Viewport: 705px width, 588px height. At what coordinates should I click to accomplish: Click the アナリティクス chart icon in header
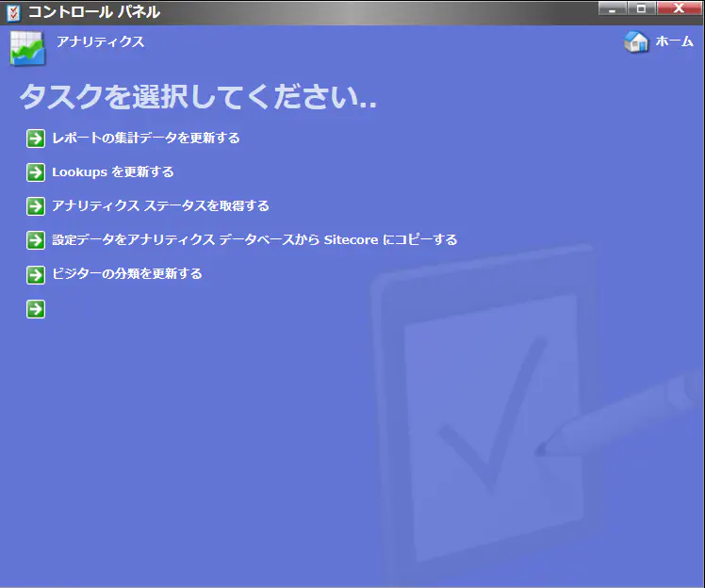[28, 49]
